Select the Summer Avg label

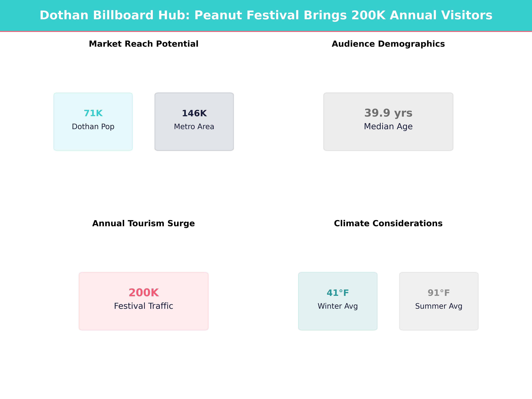[x=439, y=306]
